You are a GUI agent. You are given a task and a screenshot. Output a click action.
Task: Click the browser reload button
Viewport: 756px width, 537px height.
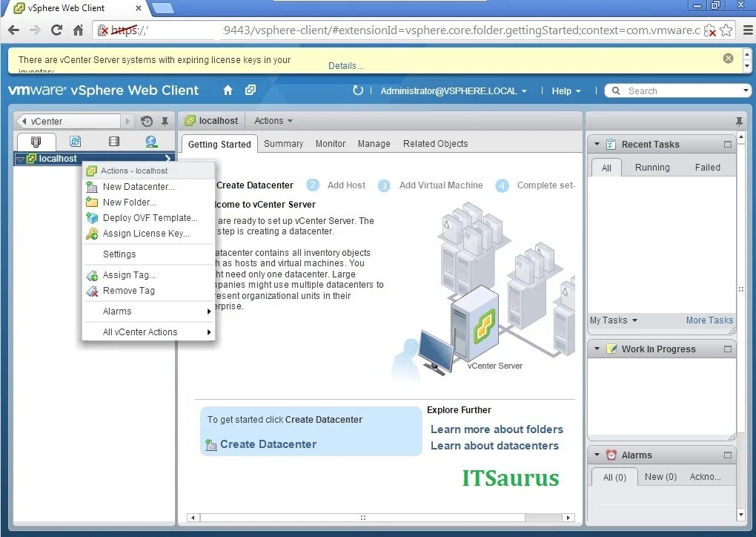pyautogui.click(x=56, y=30)
